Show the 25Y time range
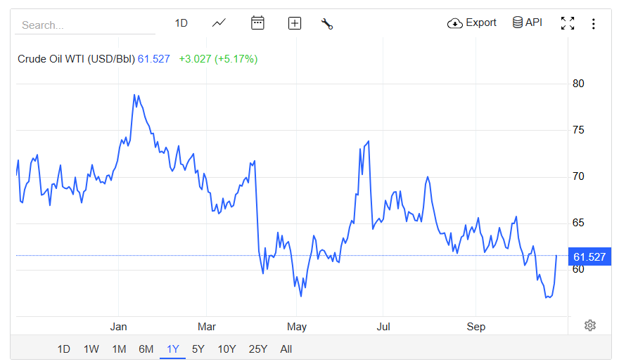This screenshot has height=364, width=619. click(x=257, y=349)
